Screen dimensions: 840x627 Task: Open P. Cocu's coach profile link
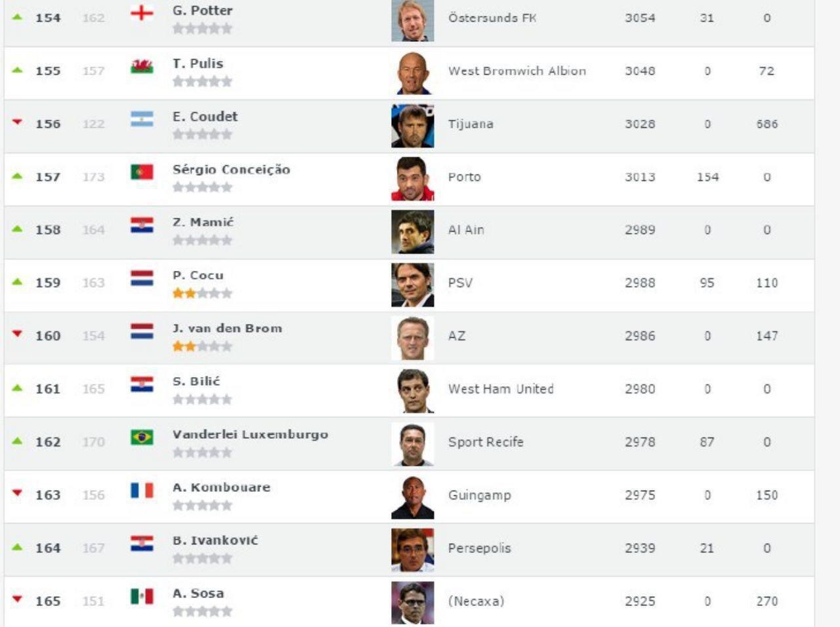(198, 275)
